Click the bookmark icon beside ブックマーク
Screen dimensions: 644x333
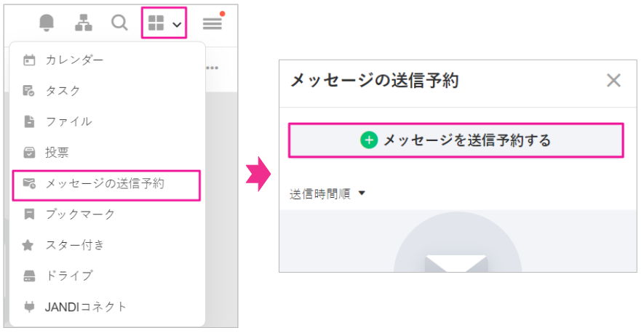(29, 214)
